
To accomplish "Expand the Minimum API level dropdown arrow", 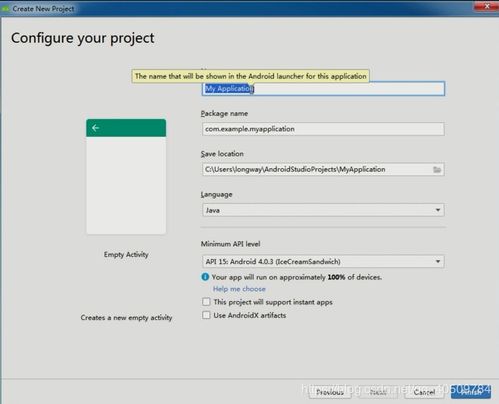I will click(x=438, y=261).
